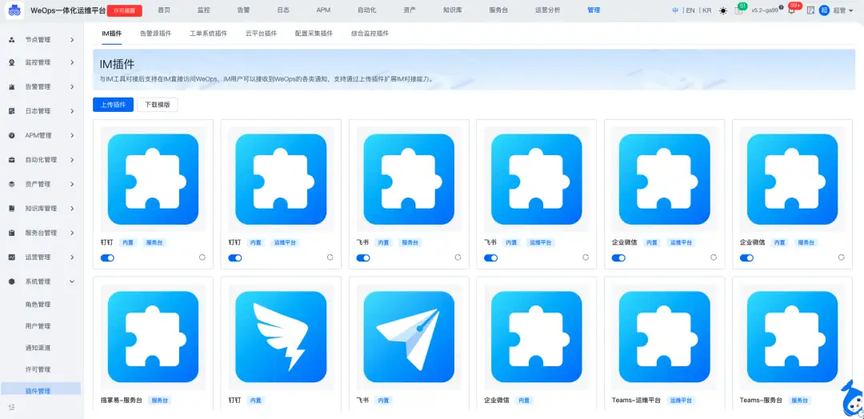Viewport: 864px width, 419px height.
Task: Switch to the 综合监控插件 tab
Action: (x=370, y=34)
